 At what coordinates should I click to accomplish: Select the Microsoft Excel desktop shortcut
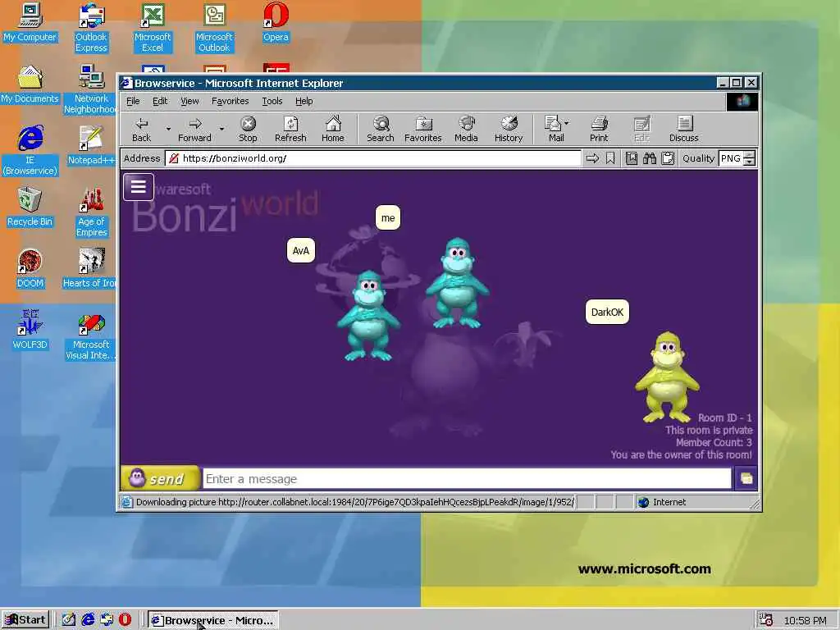point(153,28)
